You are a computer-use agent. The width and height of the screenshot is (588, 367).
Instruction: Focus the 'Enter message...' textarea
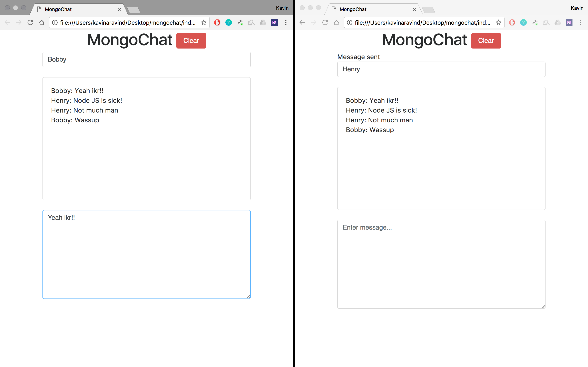(441, 264)
